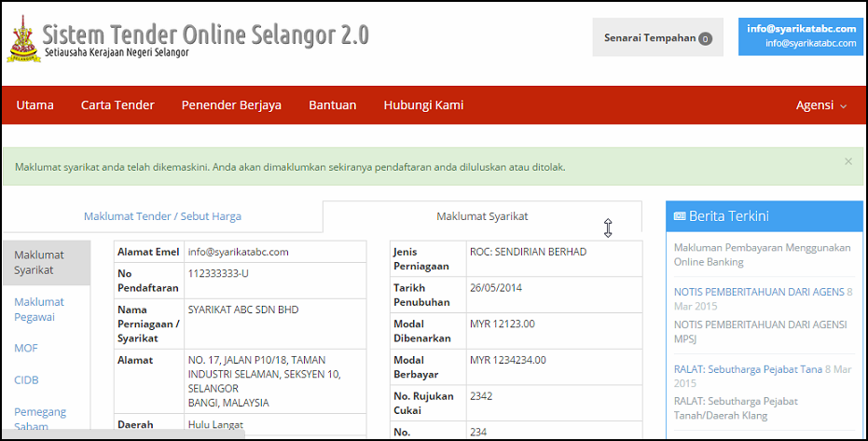This screenshot has height=441, width=868.
Task: Click Hubungi Kami in the navbar
Action: click(423, 105)
